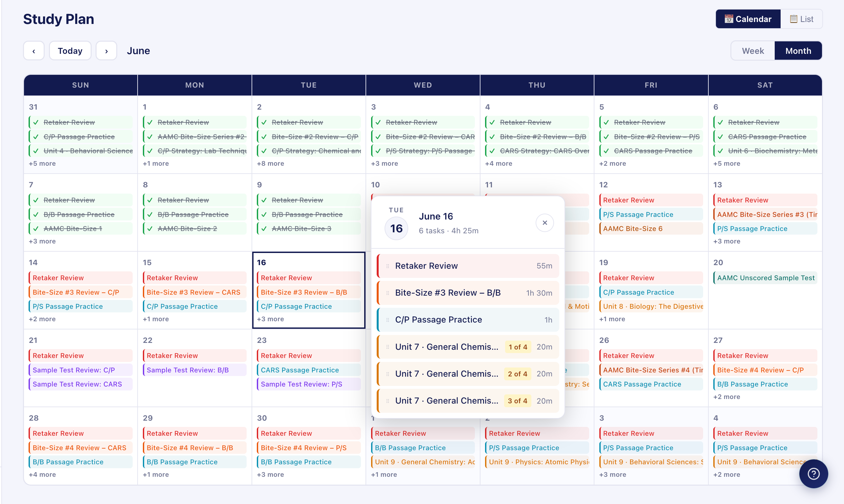Screen dimensions: 844x504
Task: Open Unit 7 General Chemistry 1 of 4 task
Action: [468, 347]
